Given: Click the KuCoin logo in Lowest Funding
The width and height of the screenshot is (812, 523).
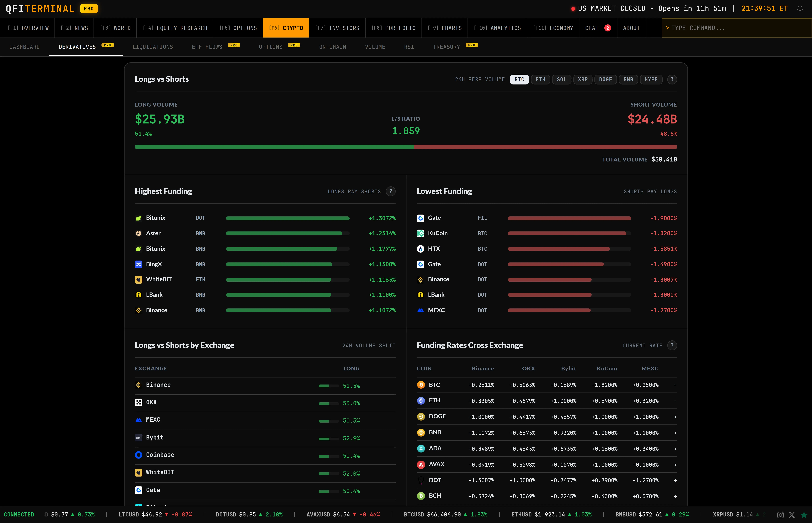Looking at the screenshot, I should (420, 233).
